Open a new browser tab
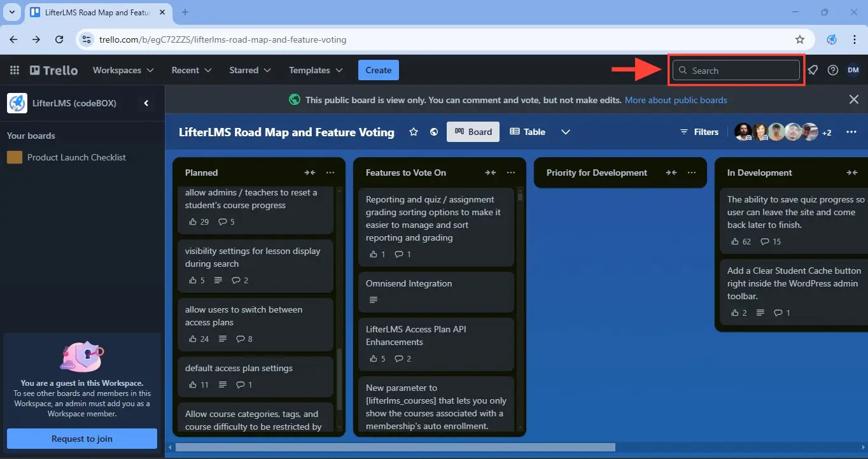Screen dimensions: 868x459 click(185, 12)
